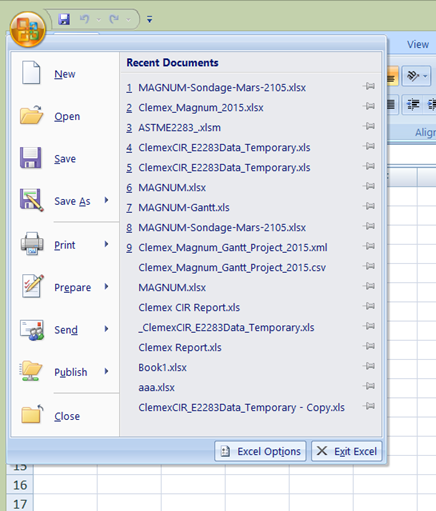Select row header 16
436x511 pixels.
20,485
